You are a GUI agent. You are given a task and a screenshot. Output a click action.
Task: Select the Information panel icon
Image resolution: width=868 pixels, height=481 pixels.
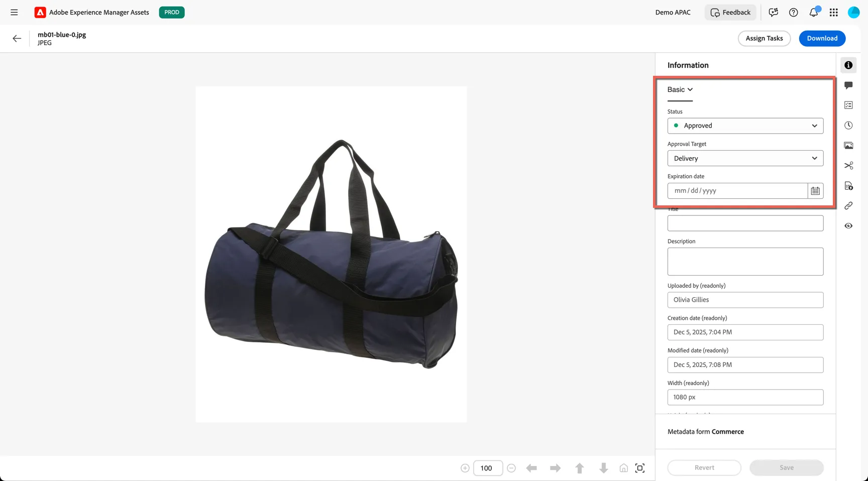point(848,65)
